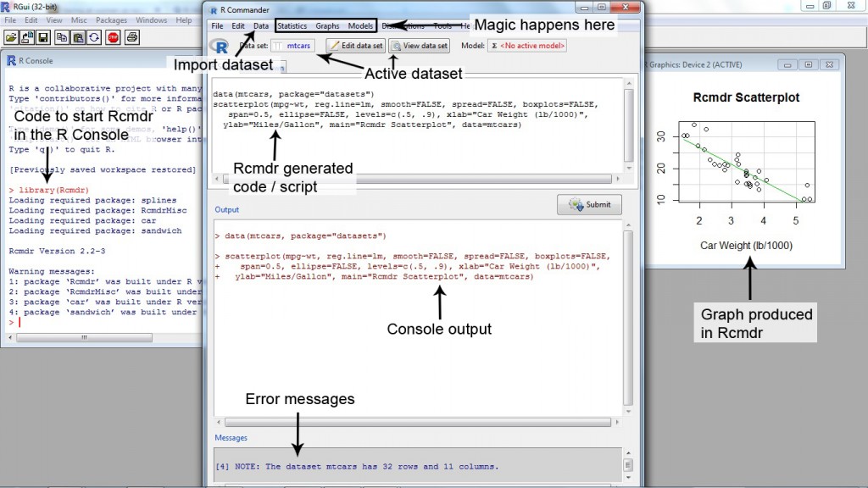Screen dimensions: 868x488
Task: Click the Load workspace icon in RGui toolbar
Action: pos(27,37)
